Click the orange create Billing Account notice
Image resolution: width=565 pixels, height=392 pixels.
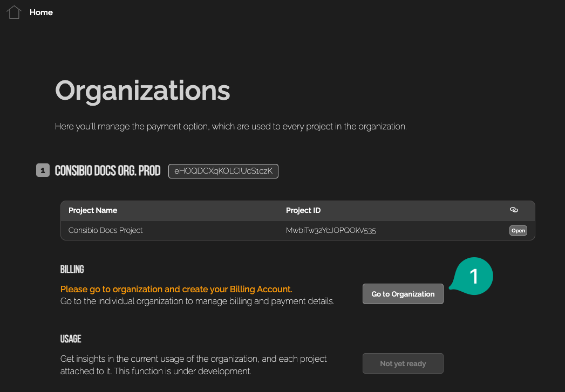(176, 289)
